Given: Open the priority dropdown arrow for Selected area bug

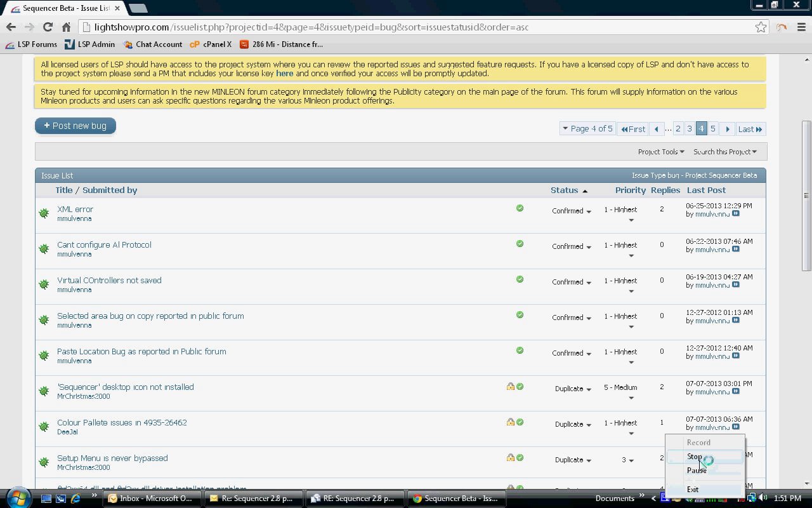Looking at the screenshot, I should tap(631, 327).
